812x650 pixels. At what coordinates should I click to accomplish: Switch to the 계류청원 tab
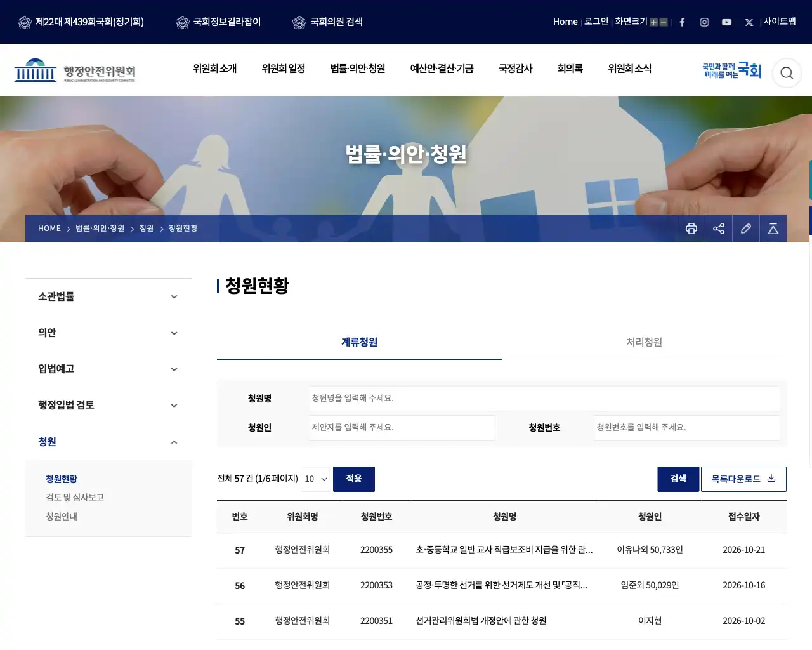click(359, 342)
